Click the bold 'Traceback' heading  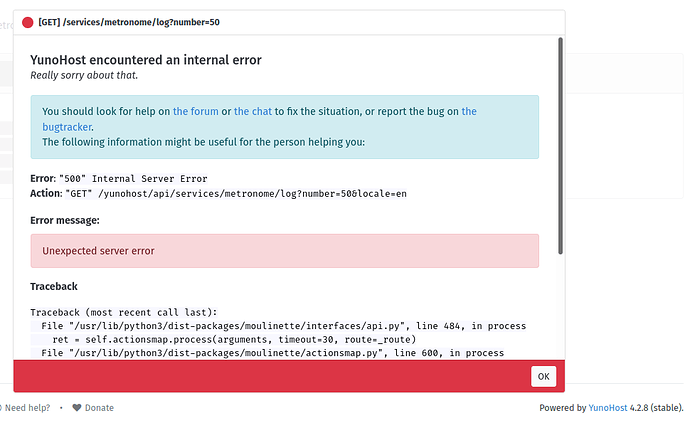coord(54,287)
